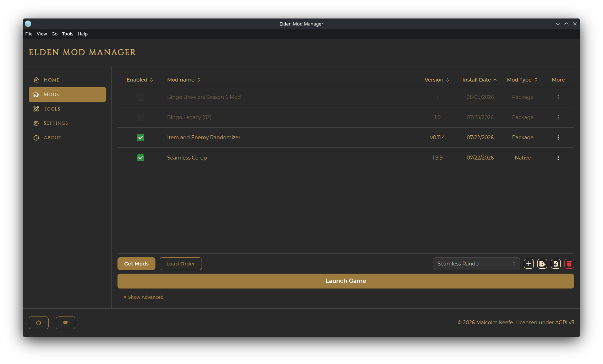Image resolution: width=603 pixels, height=364 pixels.
Task: Sort mods by the Mod Type column
Action: (522, 80)
